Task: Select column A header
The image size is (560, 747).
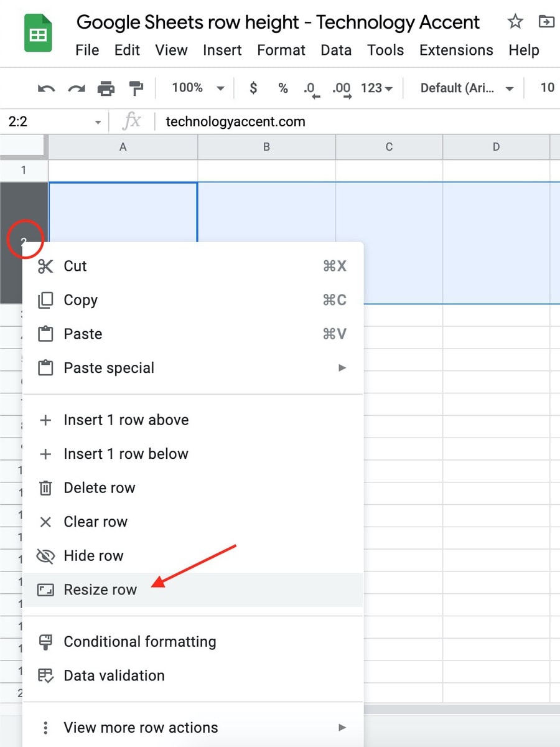Action: [x=123, y=148]
